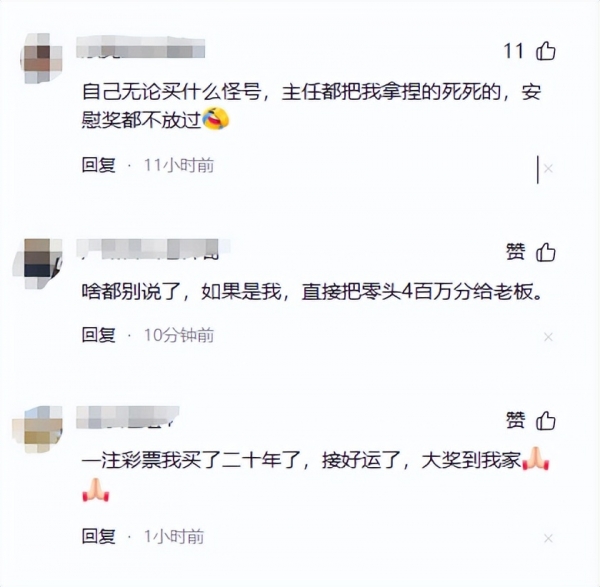
Task: Open the third commenter's blurred username
Action: tap(128, 417)
